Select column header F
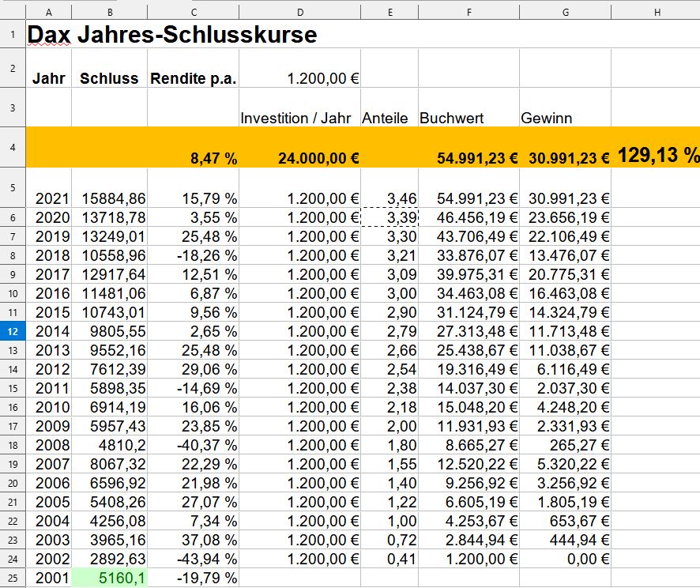This screenshot has width=700, height=588. (x=469, y=13)
